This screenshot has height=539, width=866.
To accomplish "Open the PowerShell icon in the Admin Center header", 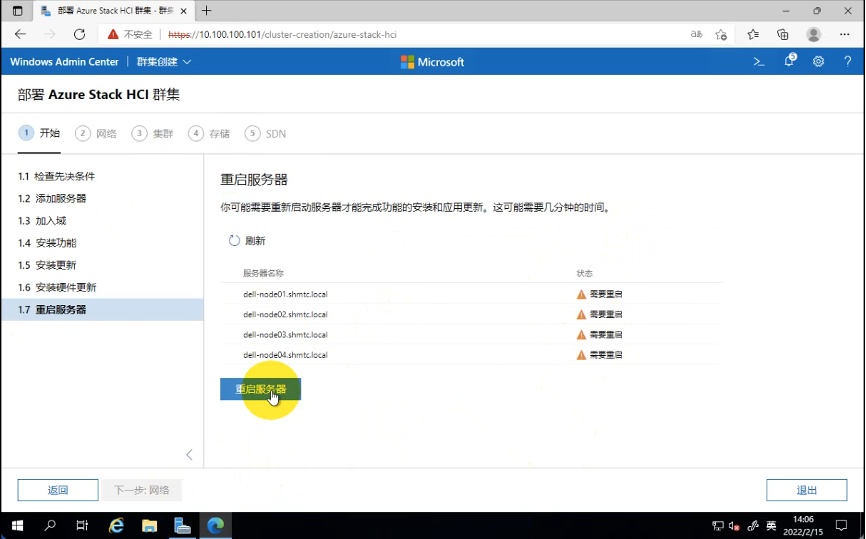I will (x=759, y=62).
